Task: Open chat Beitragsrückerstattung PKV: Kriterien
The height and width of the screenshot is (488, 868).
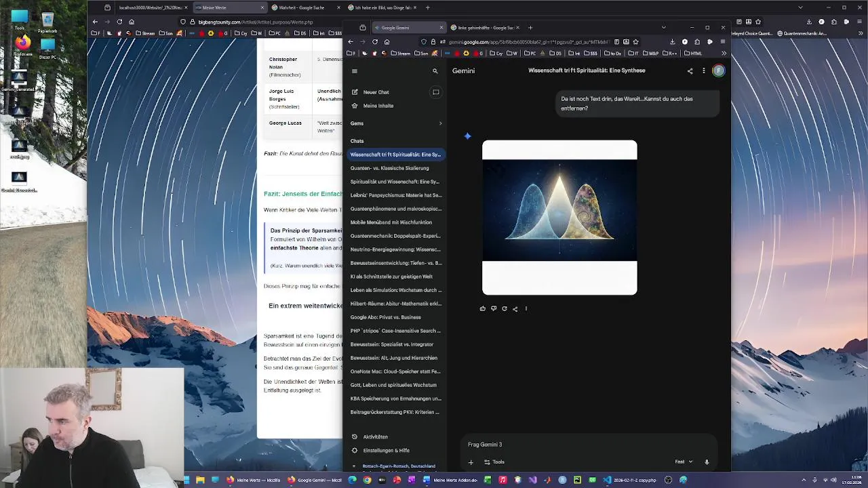Action: coord(396,412)
